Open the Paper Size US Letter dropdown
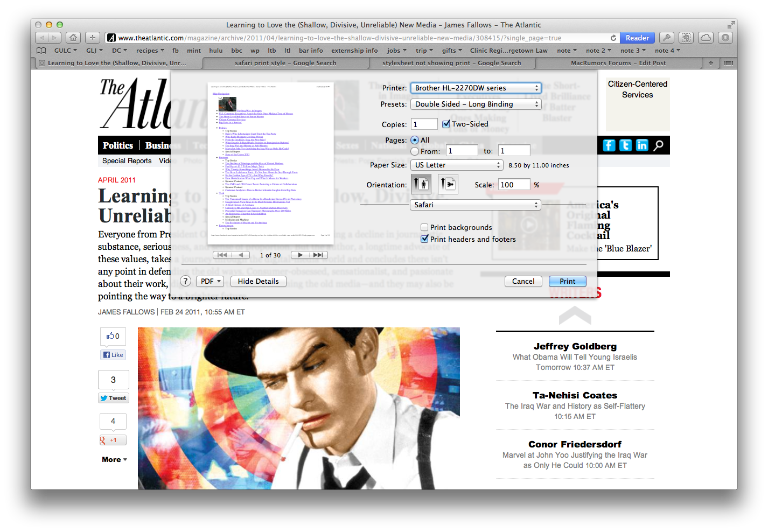768x532 pixels. pyautogui.click(x=457, y=165)
